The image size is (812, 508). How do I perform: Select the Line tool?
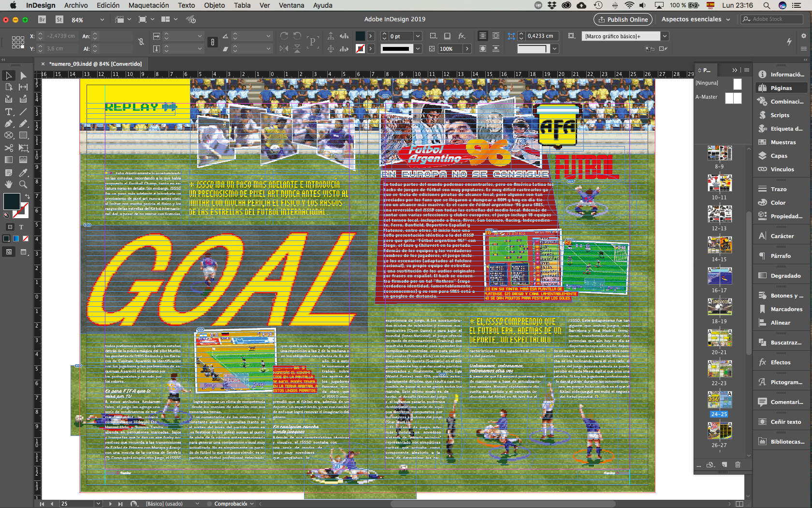[x=23, y=112]
